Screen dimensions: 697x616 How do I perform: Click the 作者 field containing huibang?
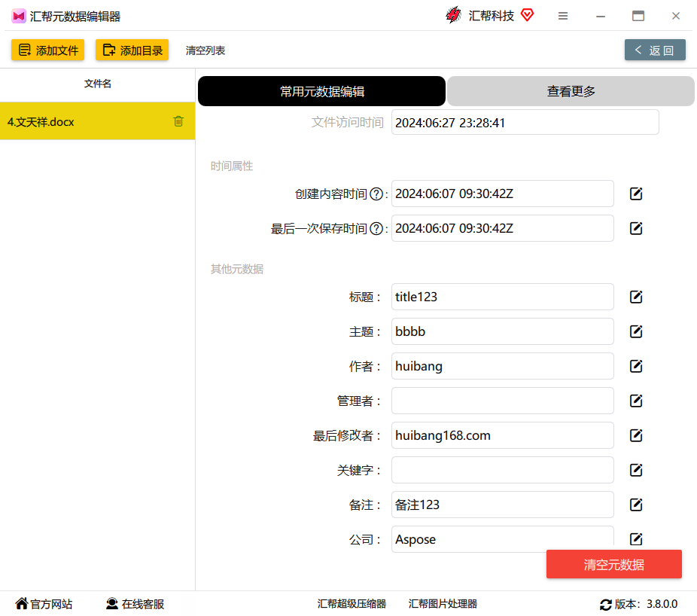502,366
